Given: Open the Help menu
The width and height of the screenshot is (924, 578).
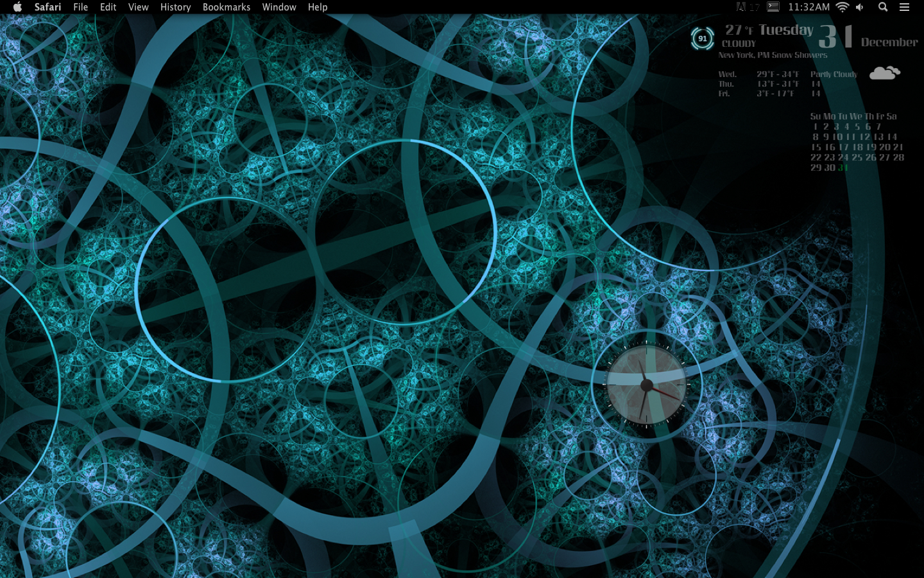Looking at the screenshot, I should click(317, 7).
